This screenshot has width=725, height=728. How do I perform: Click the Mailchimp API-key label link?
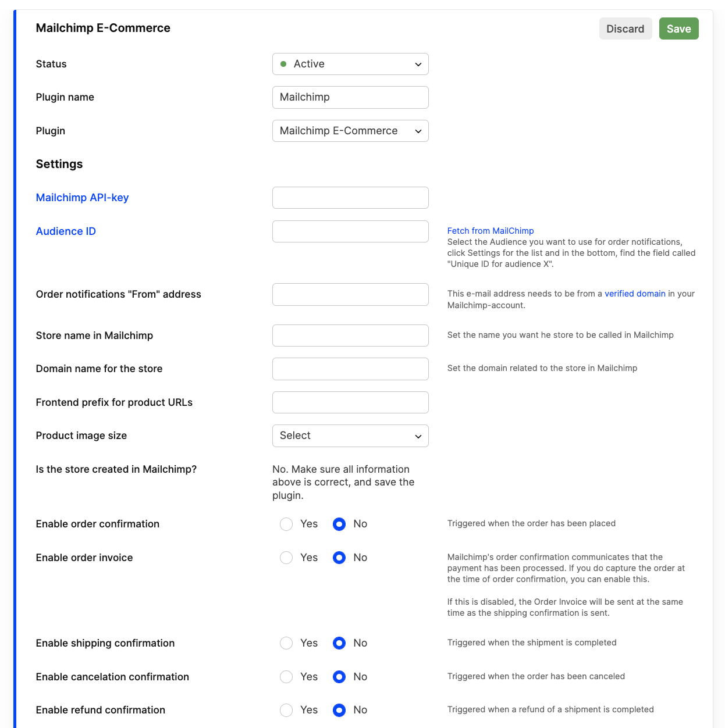[x=82, y=198]
